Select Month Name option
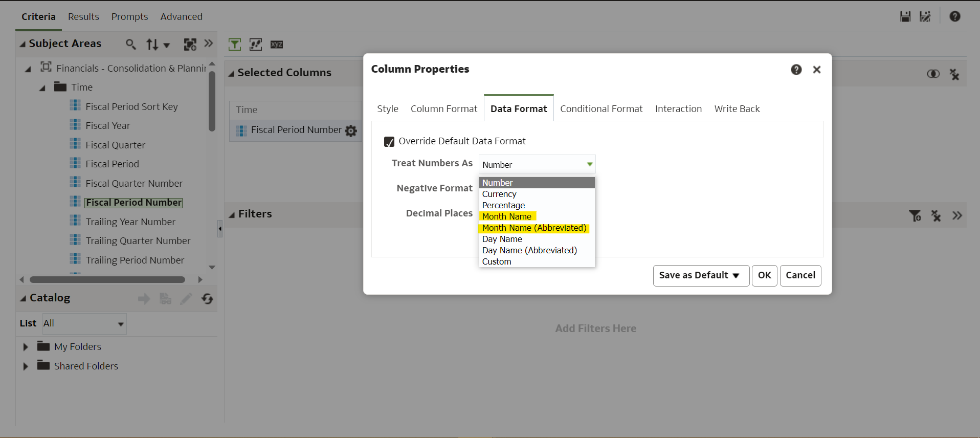The image size is (980, 438). tap(537, 216)
